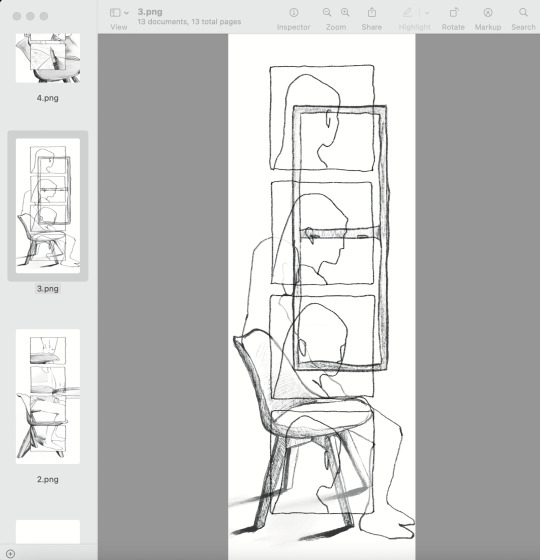Click the green fullscreen window button
The height and width of the screenshot is (560, 540).
pos(44,16)
